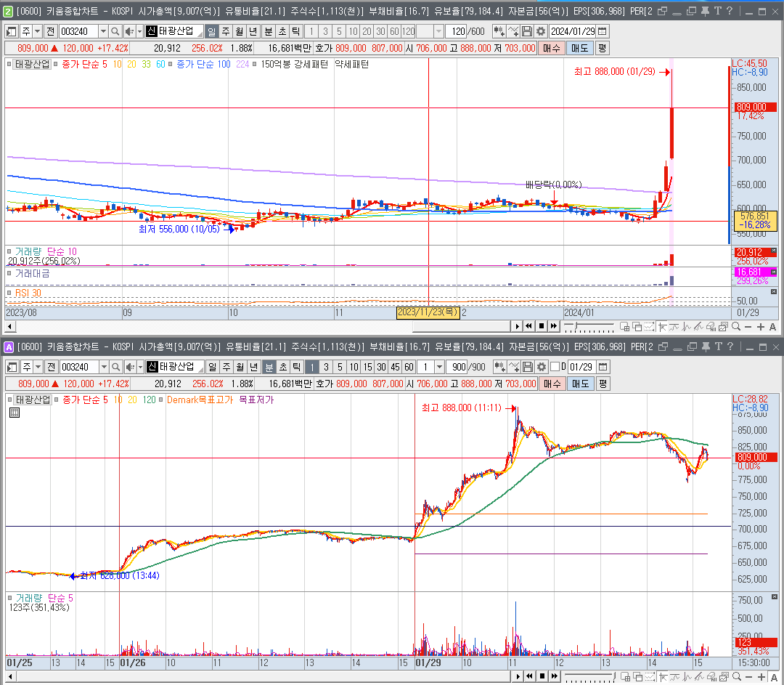Click the plus zoom-in icon below the bottom chart
Screen dimensions: 784x685
pos(761,677)
